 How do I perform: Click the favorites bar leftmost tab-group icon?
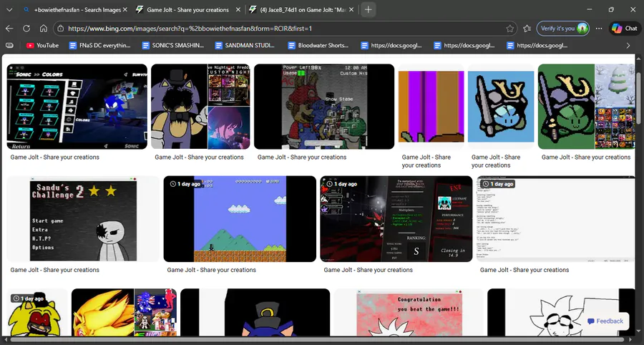pyautogui.click(x=9, y=46)
